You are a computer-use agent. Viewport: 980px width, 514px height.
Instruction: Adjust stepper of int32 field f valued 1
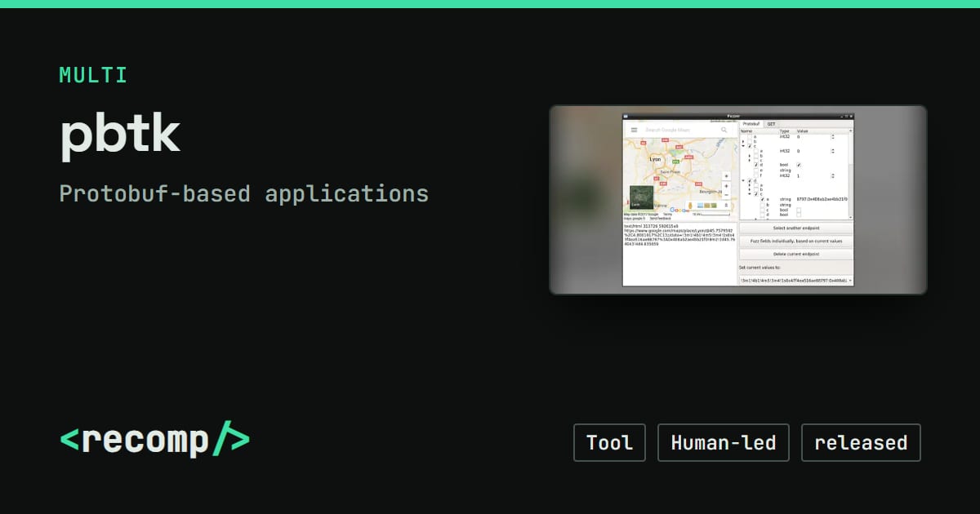point(832,176)
